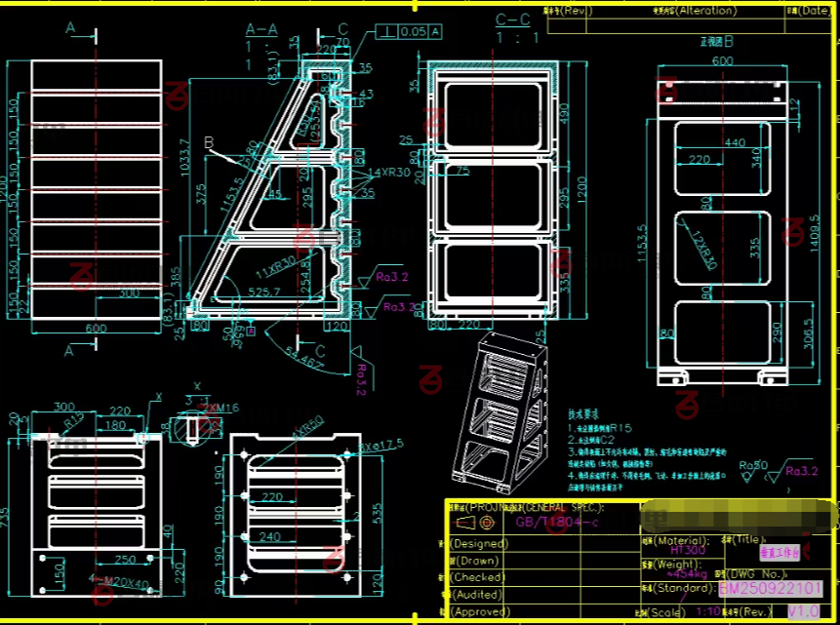Click the A-A section view label

(x=260, y=29)
